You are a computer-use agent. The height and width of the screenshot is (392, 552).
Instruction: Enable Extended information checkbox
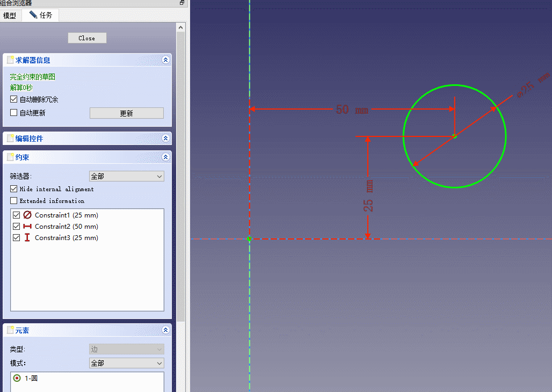point(14,201)
